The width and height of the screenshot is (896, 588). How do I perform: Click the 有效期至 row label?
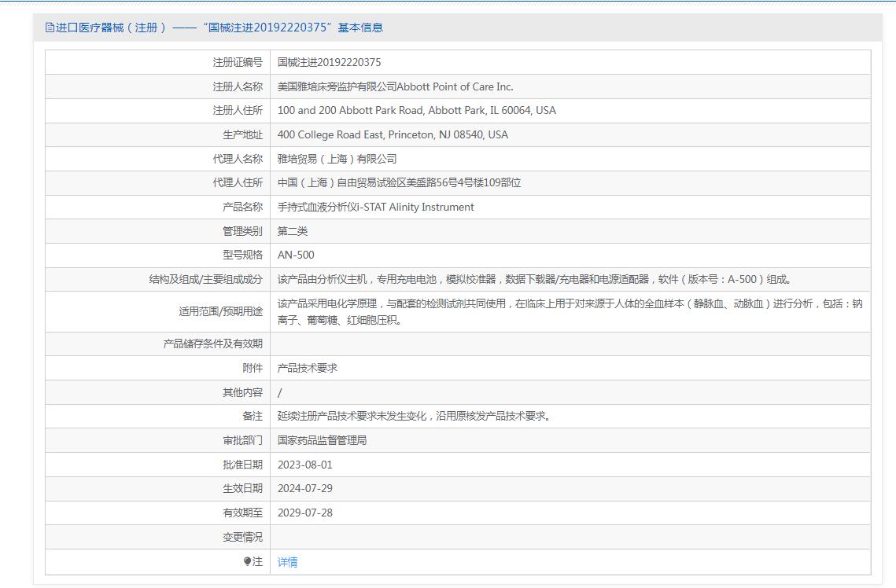point(243,513)
